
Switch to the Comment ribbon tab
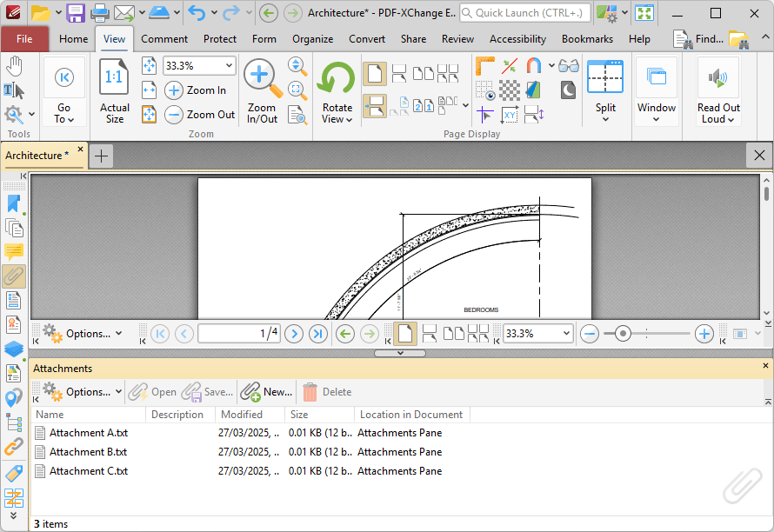pos(164,39)
